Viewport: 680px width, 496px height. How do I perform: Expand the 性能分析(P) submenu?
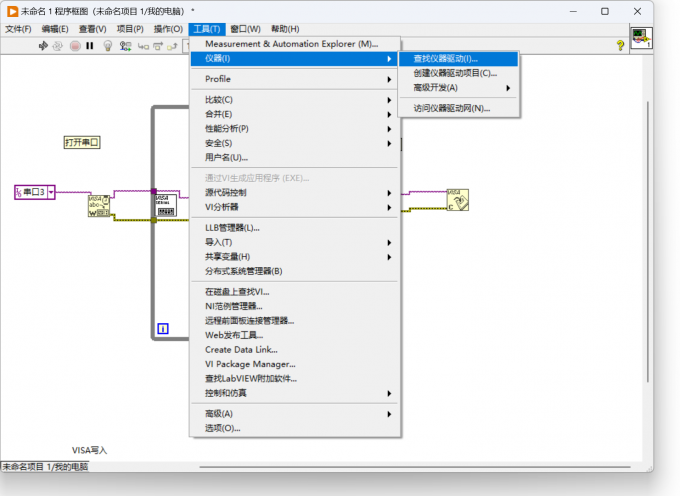click(x=294, y=129)
